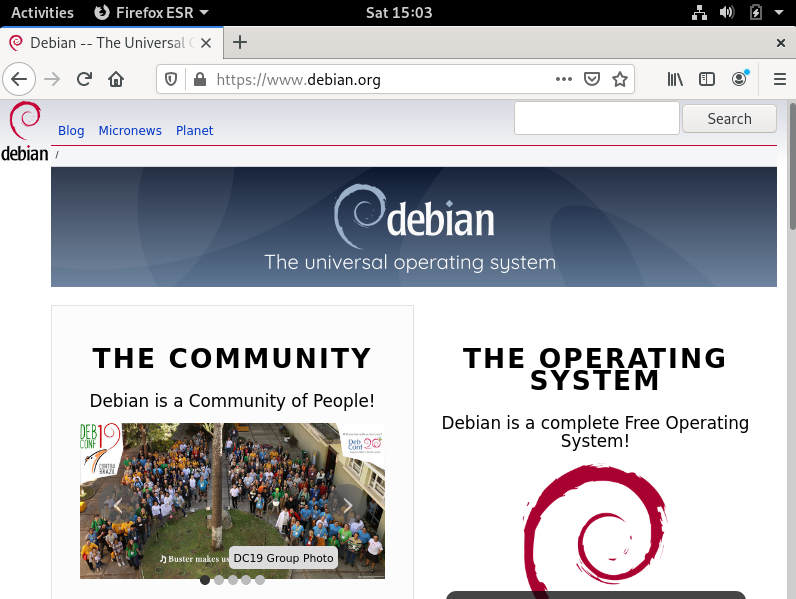Open the volume icon in top bar

point(727,12)
